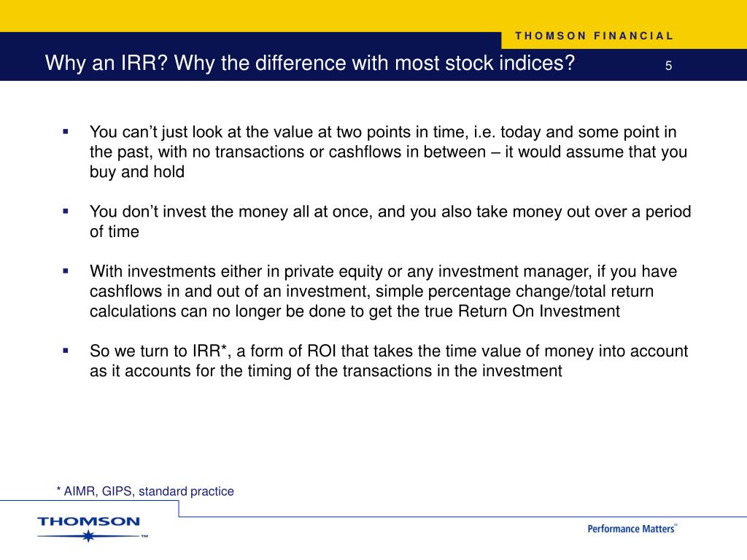Click the yellow banner at the top
This screenshot has height=560, width=747.
(x=373, y=16)
